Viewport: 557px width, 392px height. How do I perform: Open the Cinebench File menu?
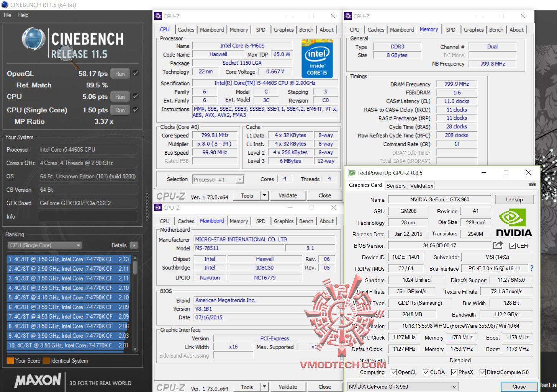(7, 15)
